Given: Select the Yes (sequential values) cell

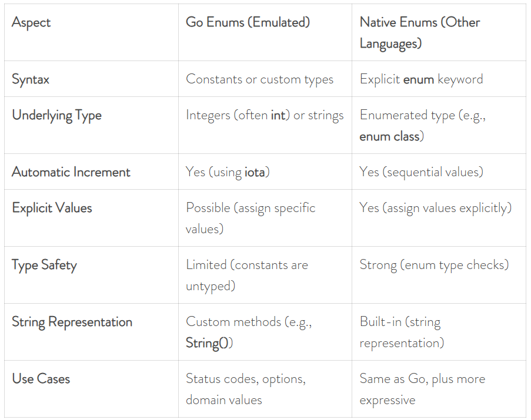Looking at the screenshot, I should 439,172.
